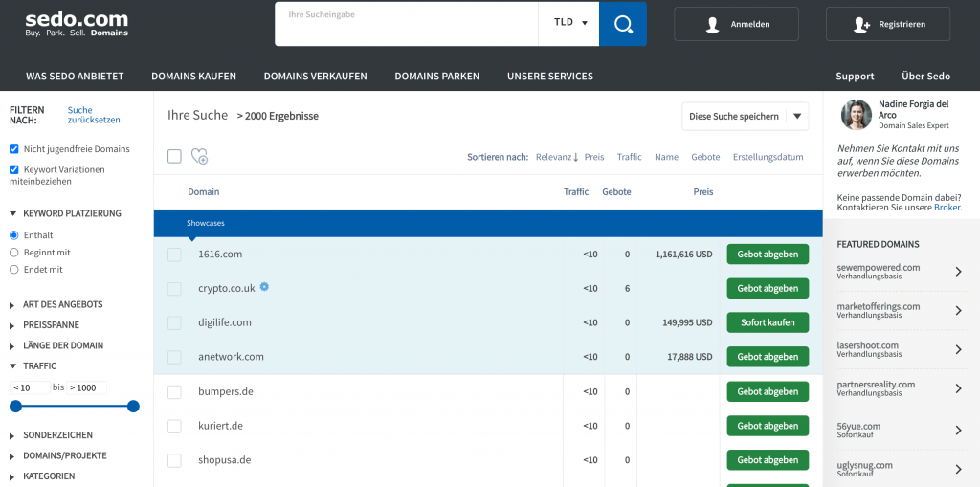
Task: Click the magnifying glass search button
Action: [623, 24]
